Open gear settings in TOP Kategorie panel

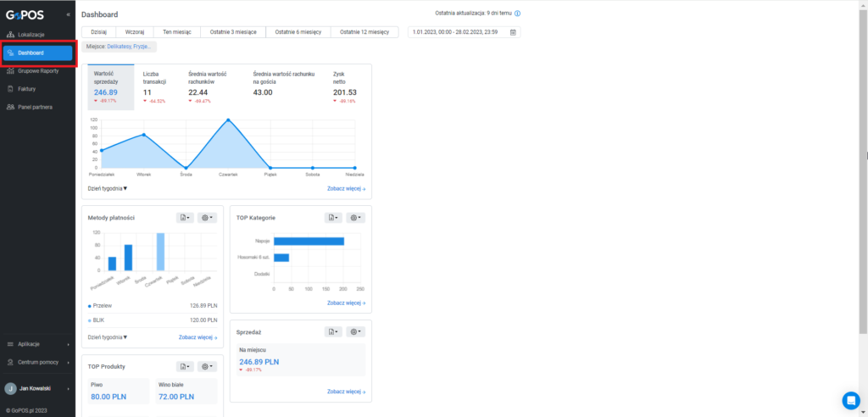pyautogui.click(x=355, y=218)
